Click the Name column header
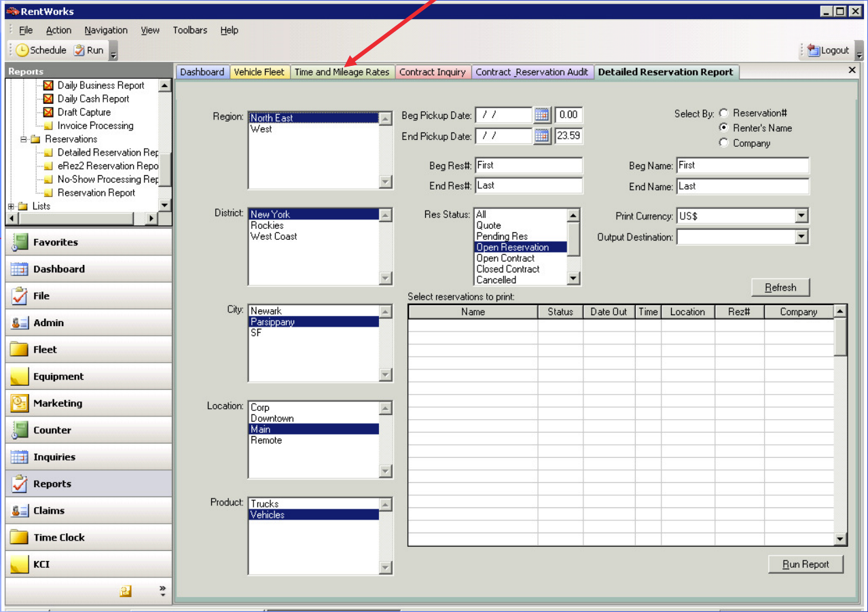This screenshot has width=868, height=612. [x=473, y=312]
